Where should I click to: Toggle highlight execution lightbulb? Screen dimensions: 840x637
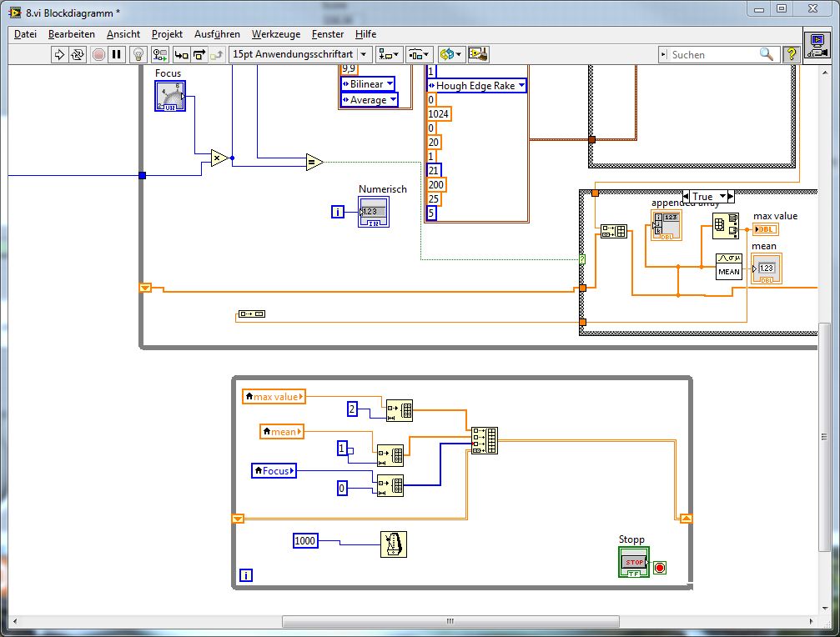(139, 54)
